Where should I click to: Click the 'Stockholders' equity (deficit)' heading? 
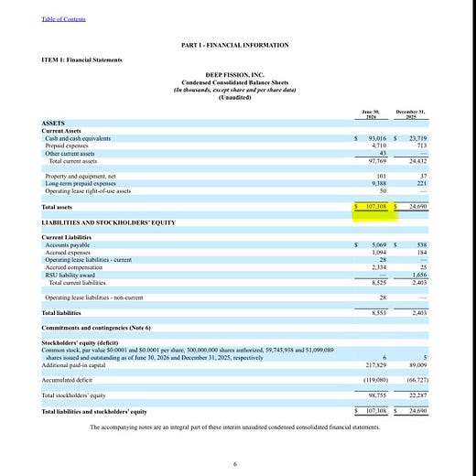[80, 343]
